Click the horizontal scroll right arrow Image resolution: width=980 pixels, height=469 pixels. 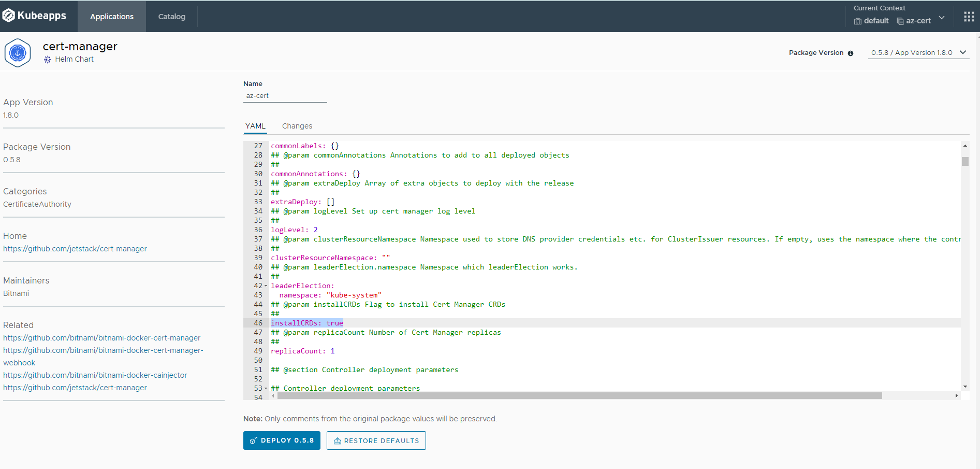point(956,396)
